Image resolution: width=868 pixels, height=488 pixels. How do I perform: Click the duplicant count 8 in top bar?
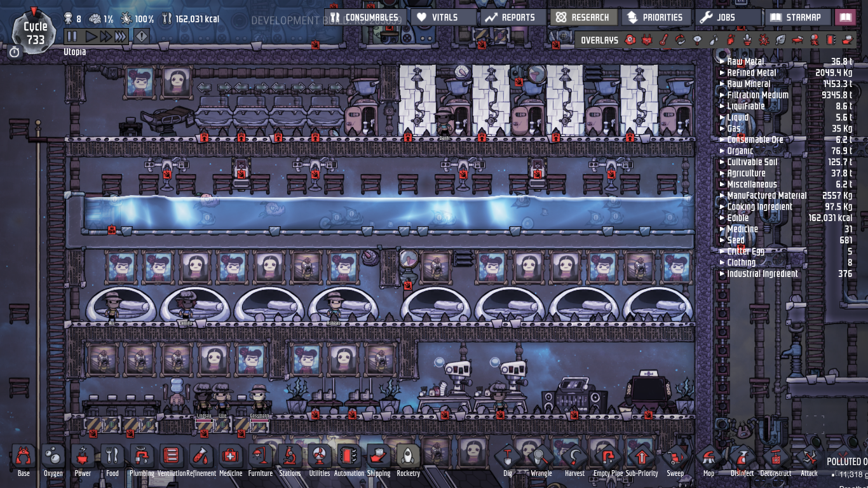click(x=79, y=19)
